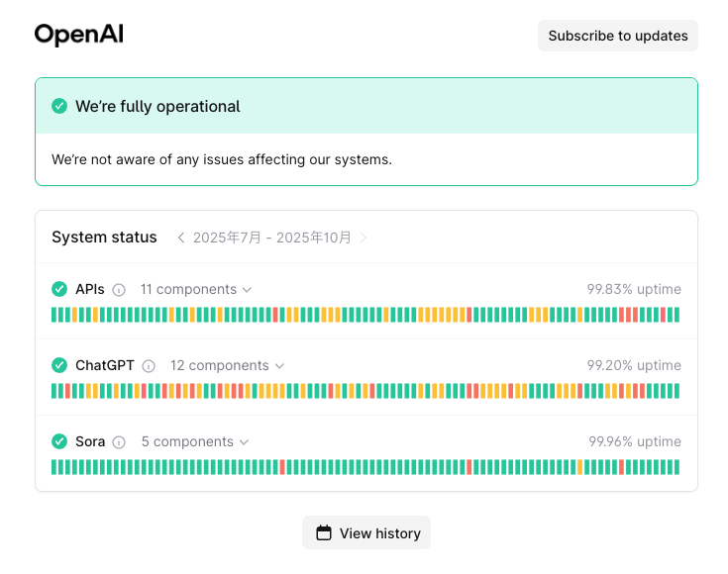Click the calendar icon in View history
This screenshot has height=574, width=728.
[324, 533]
